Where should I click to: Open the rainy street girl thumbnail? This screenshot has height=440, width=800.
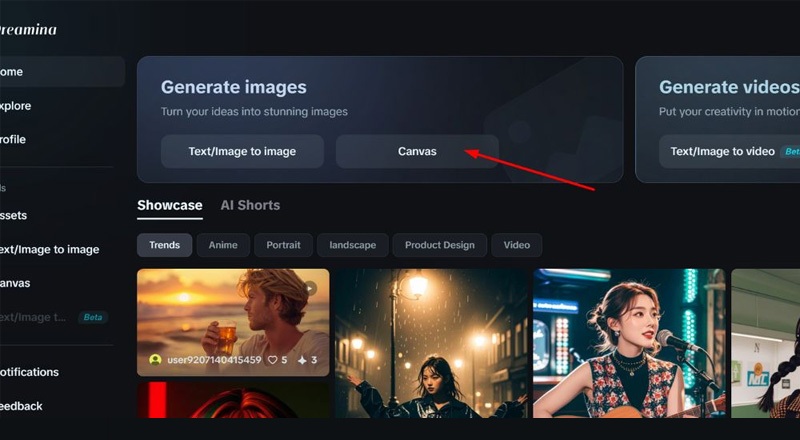point(430,345)
